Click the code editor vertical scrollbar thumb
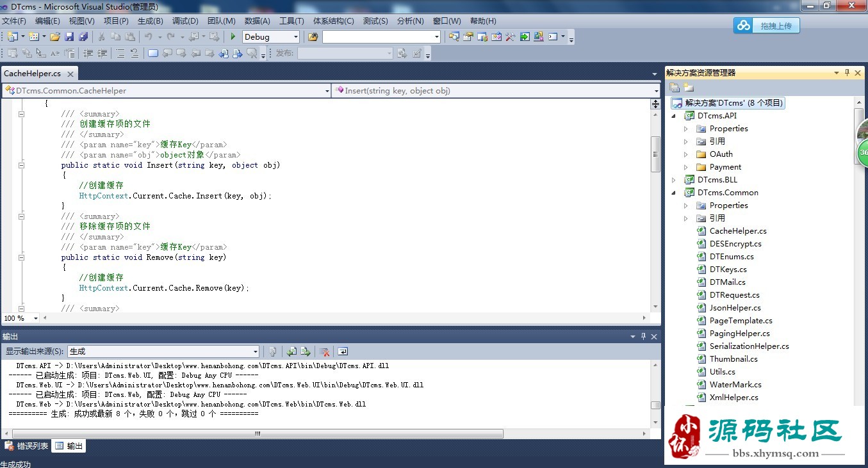Image resolution: width=868 pixels, height=468 pixels. 655,154
